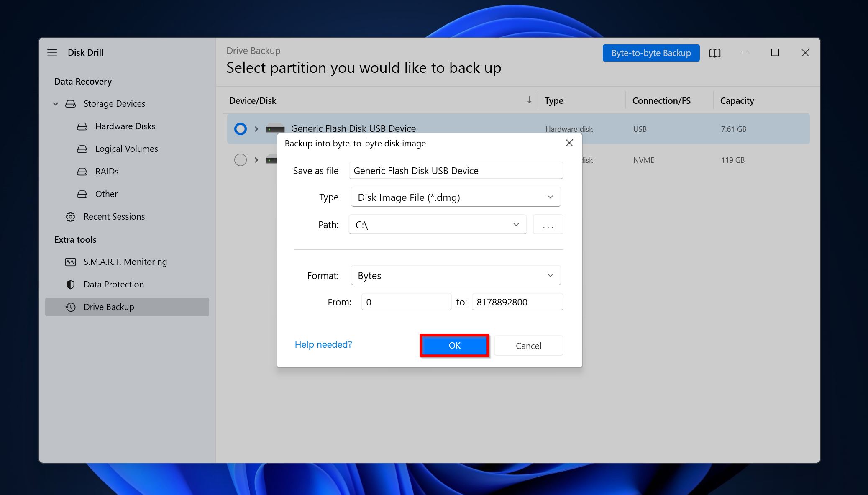This screenshot has width=868, height=495.
Task: Select Hardware Disks in sidebar
Action: pos(125,126)
